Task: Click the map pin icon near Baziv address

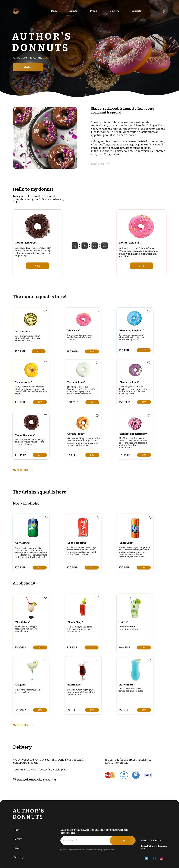Action: 14,779
